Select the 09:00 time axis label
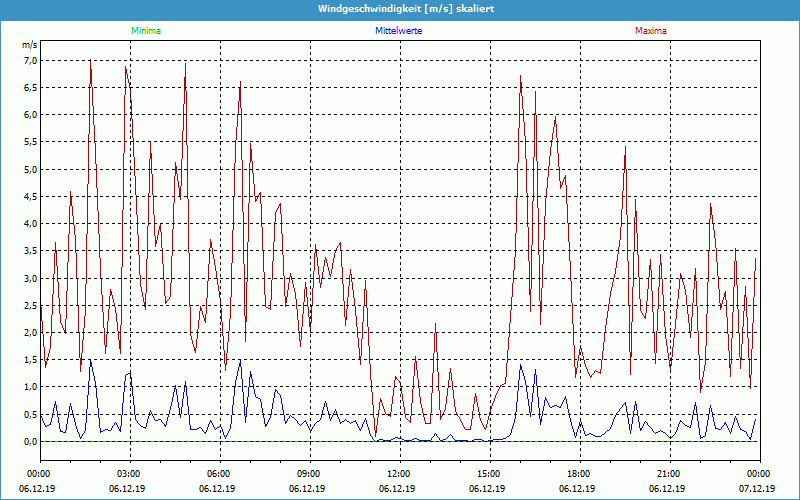The height and width of the screenshot is (500, 800). [309, 474]
